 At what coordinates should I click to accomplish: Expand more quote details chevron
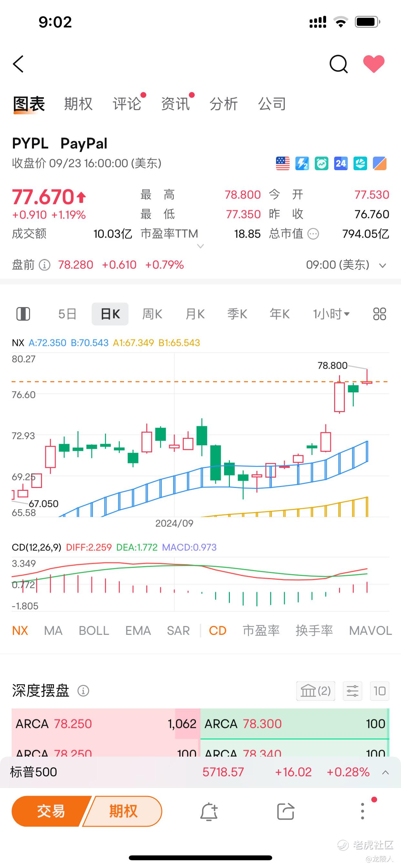[200, 246]
